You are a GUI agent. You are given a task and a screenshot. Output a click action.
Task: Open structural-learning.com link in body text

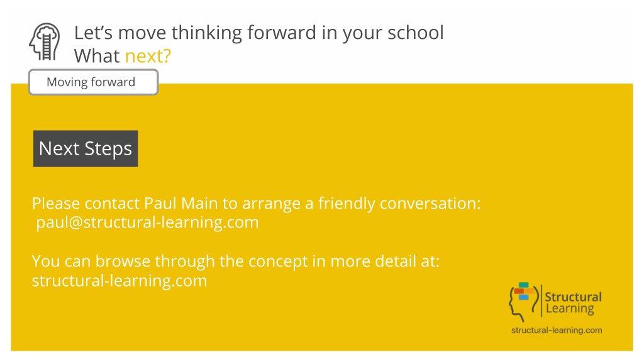click(119, 281)
